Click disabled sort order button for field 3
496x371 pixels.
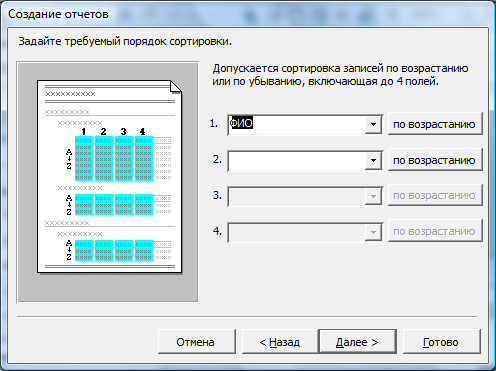pyautogui.click(x=435, y=196)
